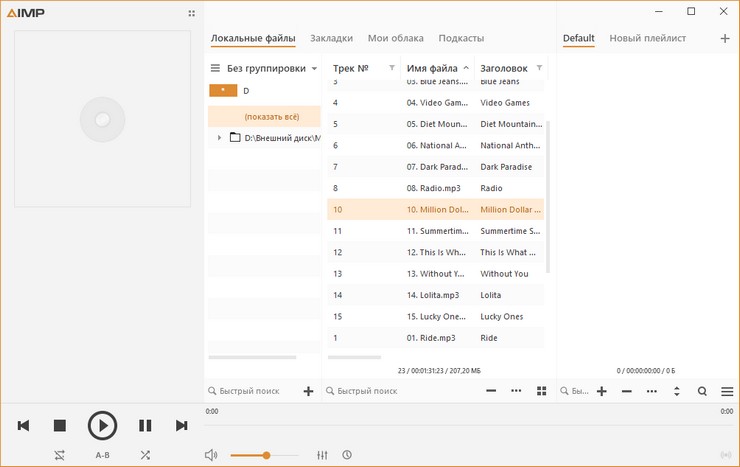Adjust the volume slider
The width and height of the screenshot is (740, 467).
coord(266,455)
